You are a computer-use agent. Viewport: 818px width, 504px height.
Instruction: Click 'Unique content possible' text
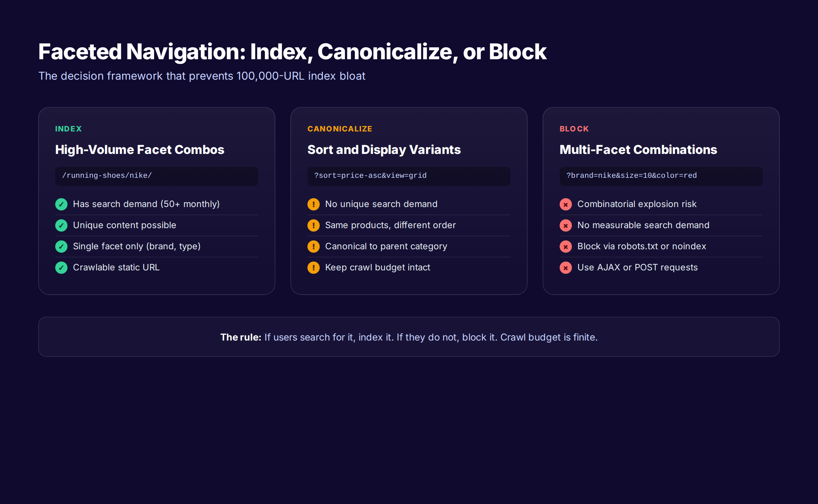click(124, 225)
